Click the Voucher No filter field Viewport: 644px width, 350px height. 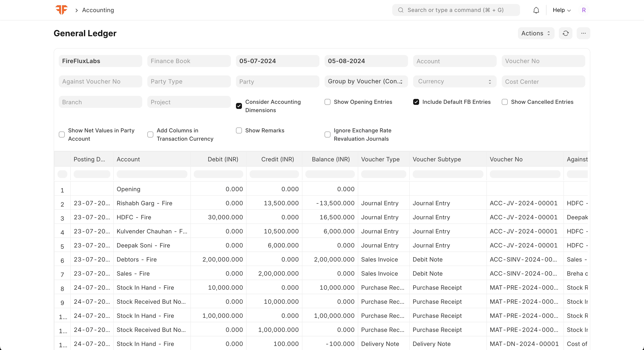coord(543,61)
